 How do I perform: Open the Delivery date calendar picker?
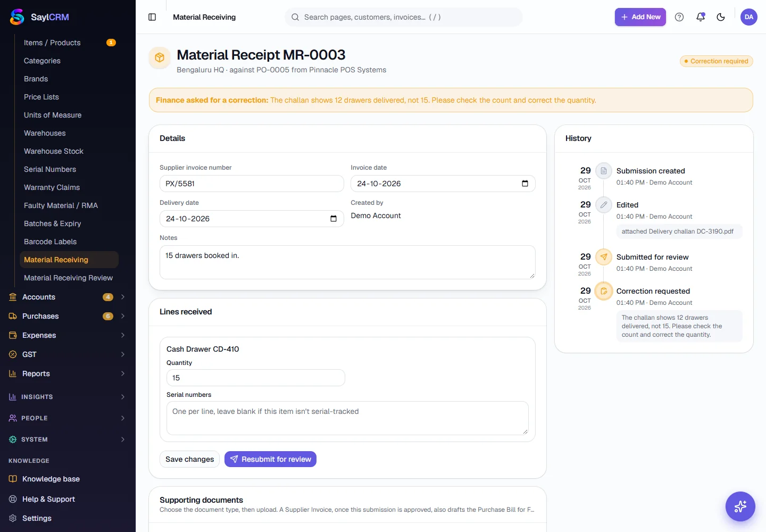click(x=334, y=219)
